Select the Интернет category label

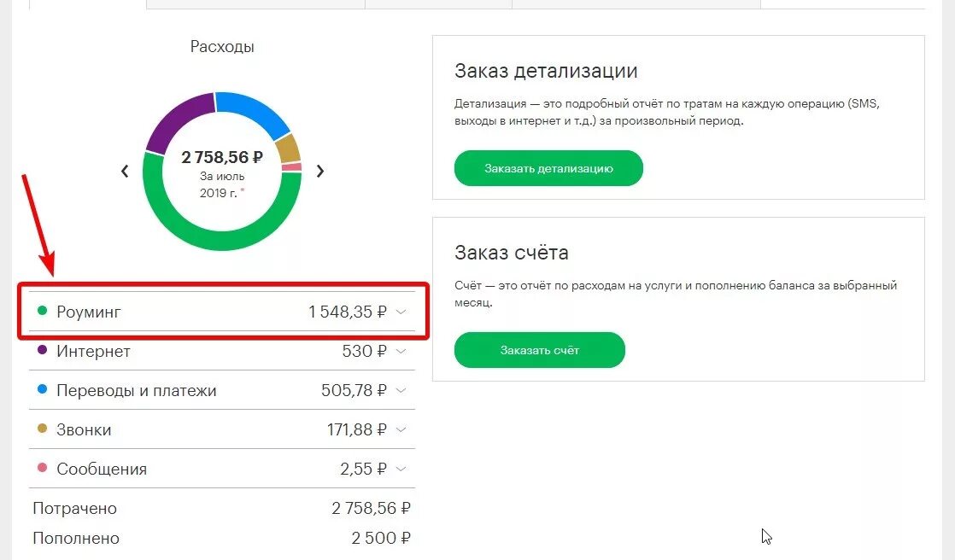point(93,351)
